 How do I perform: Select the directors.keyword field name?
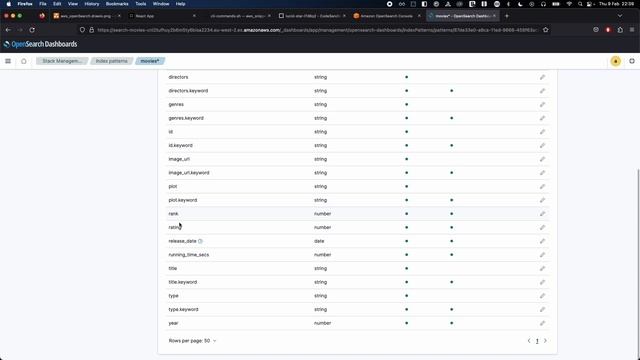pos(188,91)
